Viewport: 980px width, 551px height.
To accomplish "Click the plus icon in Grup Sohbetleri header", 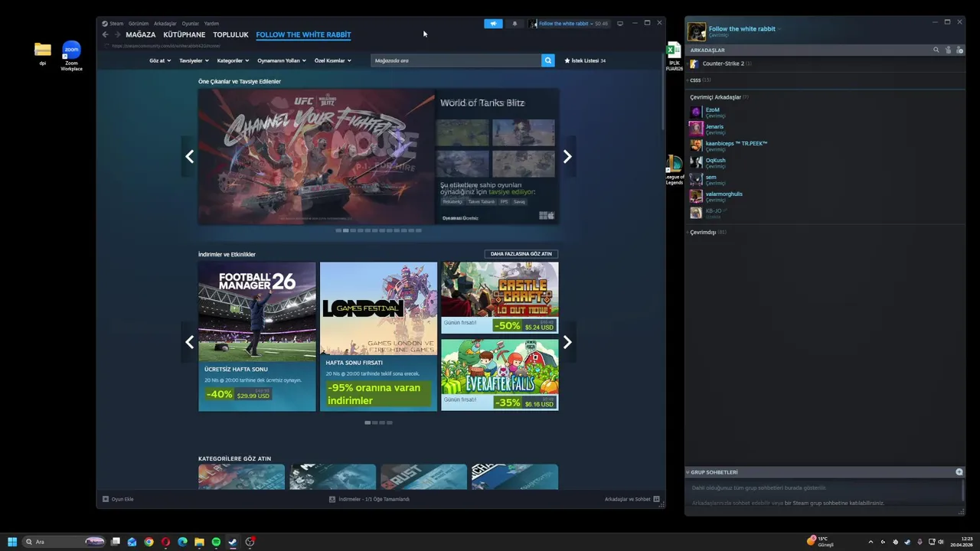I will pos(959,472).
